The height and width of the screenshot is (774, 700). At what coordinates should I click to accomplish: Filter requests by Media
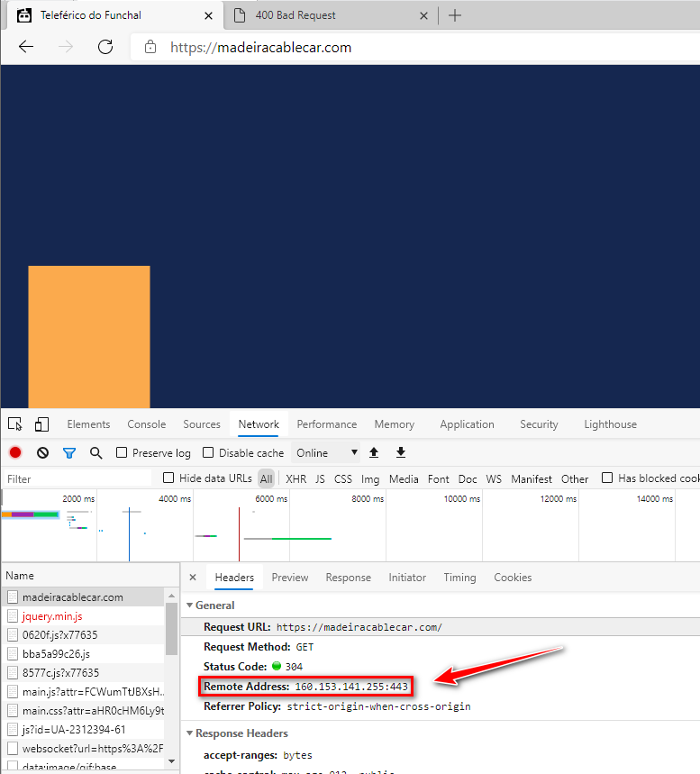404,478
